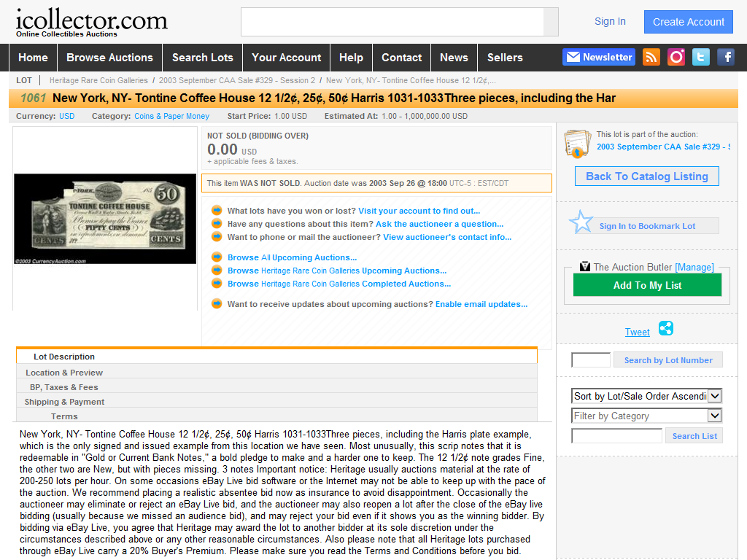Click Enable email updates link
The width and height of the screenshot is (747, 560).
pyautogui.click(x=481, y=304)
